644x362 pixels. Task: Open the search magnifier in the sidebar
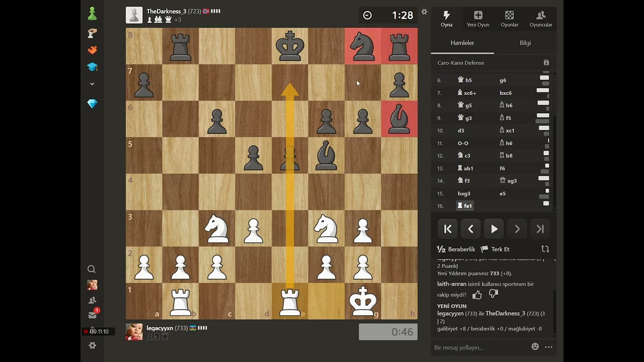click(x=92, y=269)
